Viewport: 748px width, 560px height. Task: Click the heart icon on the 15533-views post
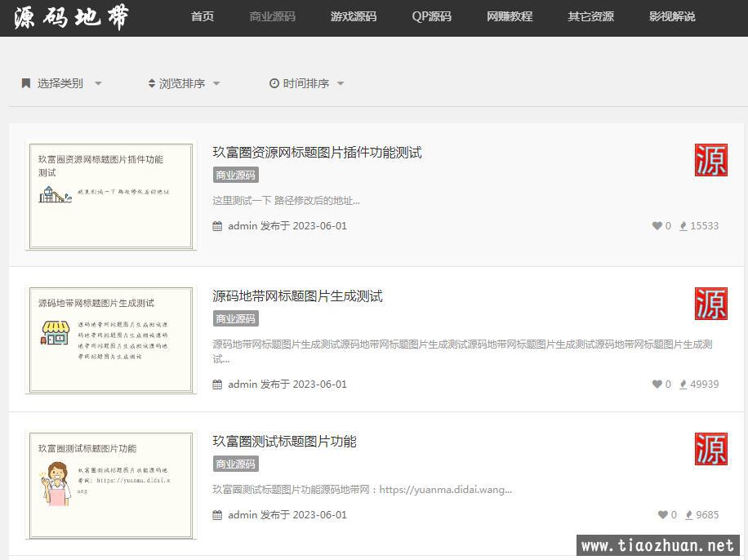point(657,225)
